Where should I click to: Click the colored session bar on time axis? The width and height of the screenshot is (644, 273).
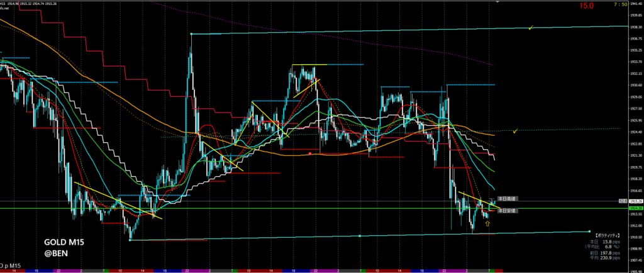point(252,270)
